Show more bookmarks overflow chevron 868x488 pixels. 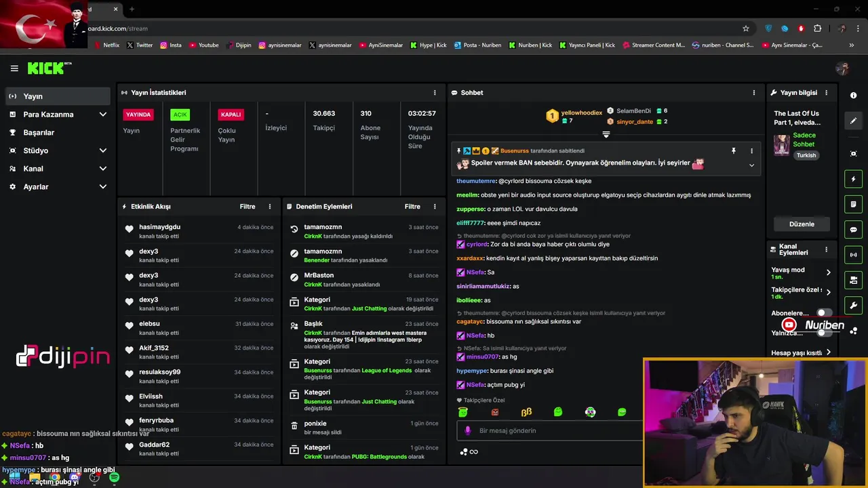coord(852,45)
